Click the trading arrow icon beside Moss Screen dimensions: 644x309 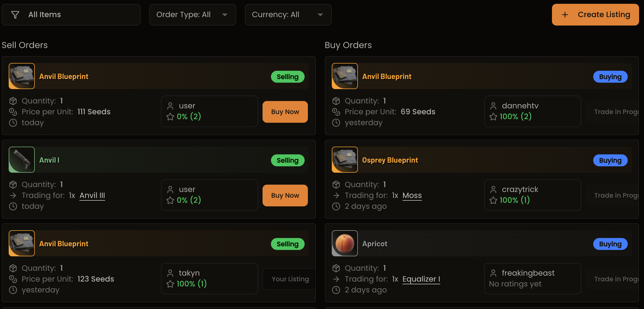tap(336, 195)
